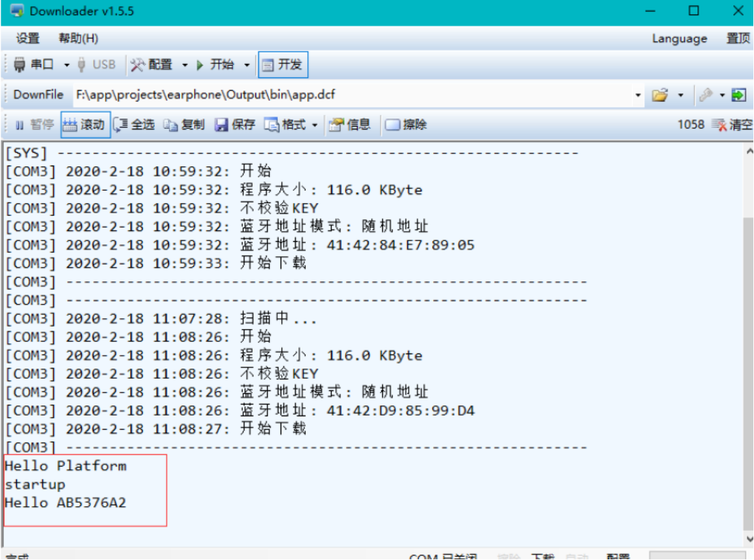This screenshot has height=560, width=754.
Task: Click the 11:08:26 程序大小 116.0 KByte line
Action: click(x=213, y=356)
